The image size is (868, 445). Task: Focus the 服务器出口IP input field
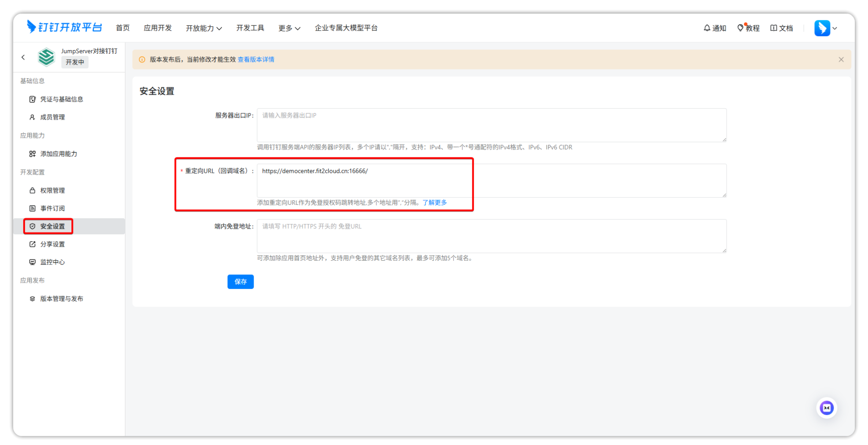coord(491,125)
